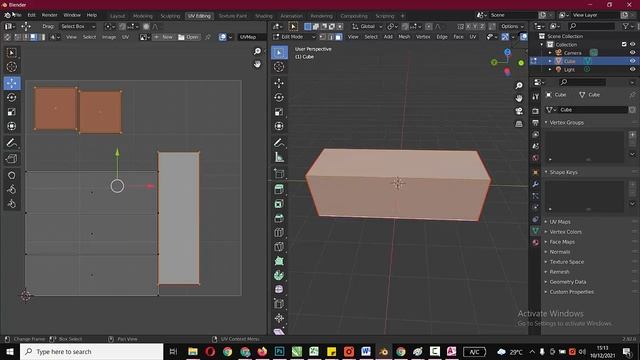This screenshot has height=360, width=640.
Task: Select the Poly Build tool
Action: pos(279,261)
